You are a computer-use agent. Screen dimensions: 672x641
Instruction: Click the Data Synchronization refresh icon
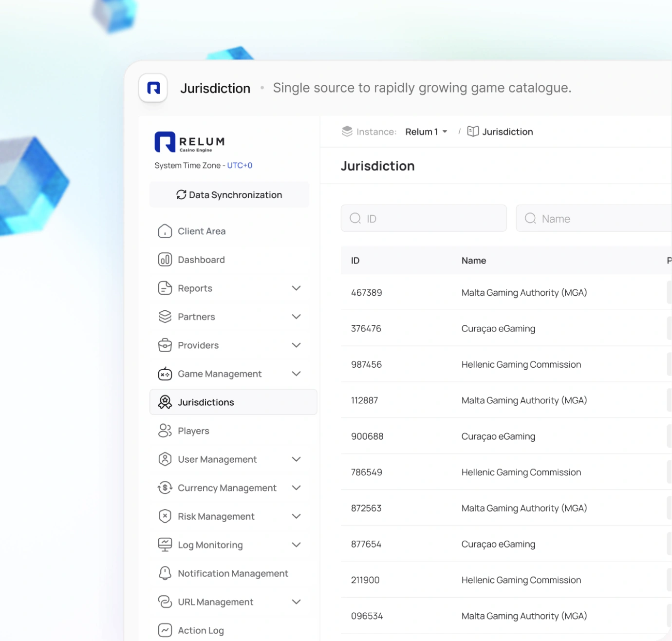pos(181,195)
